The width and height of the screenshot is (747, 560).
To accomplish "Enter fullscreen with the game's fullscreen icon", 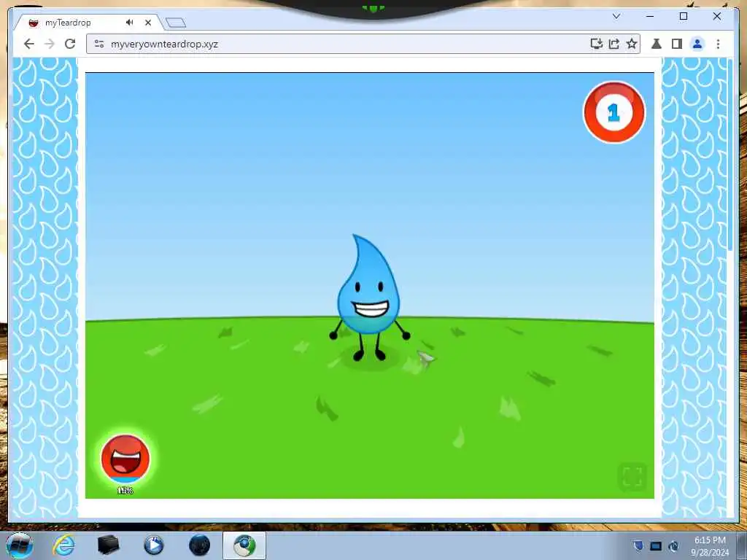I will tap(632, 476).
